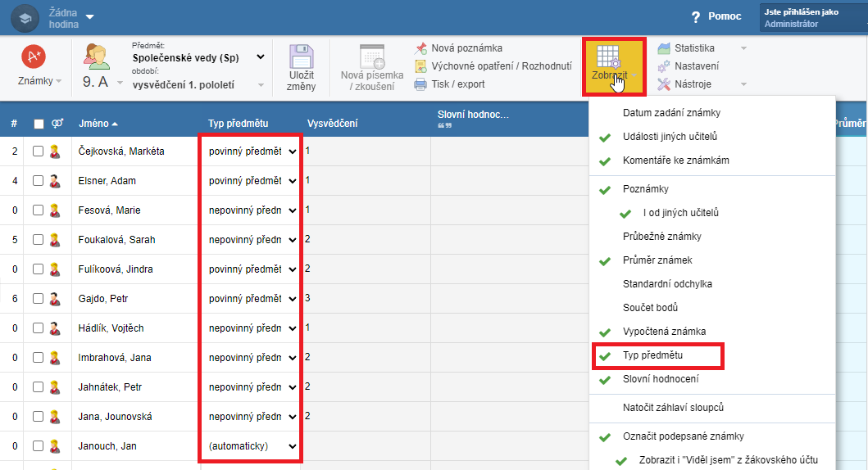Check the box for Čejkovská, Markéta
Screen dimensions: 868x470
click(38, 151)
